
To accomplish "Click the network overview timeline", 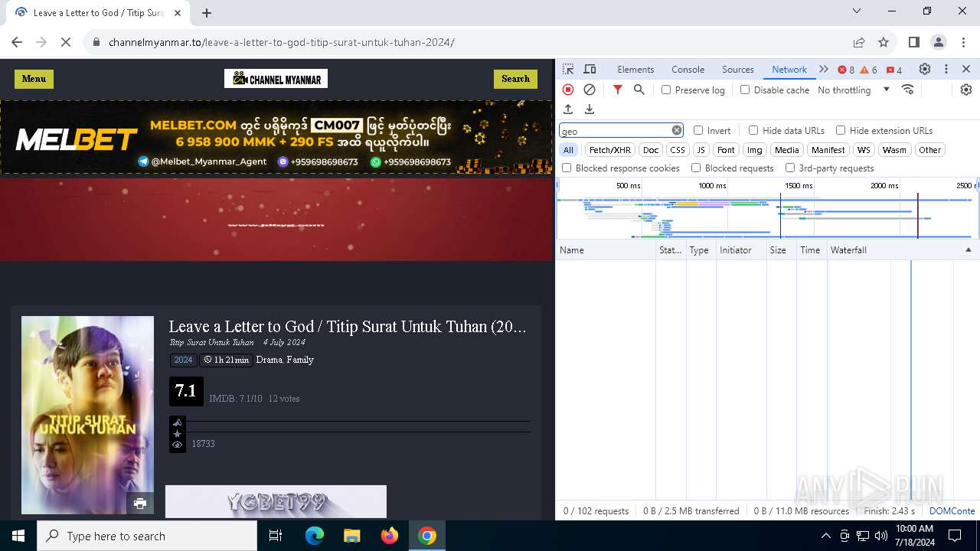I will click(767, 209).
